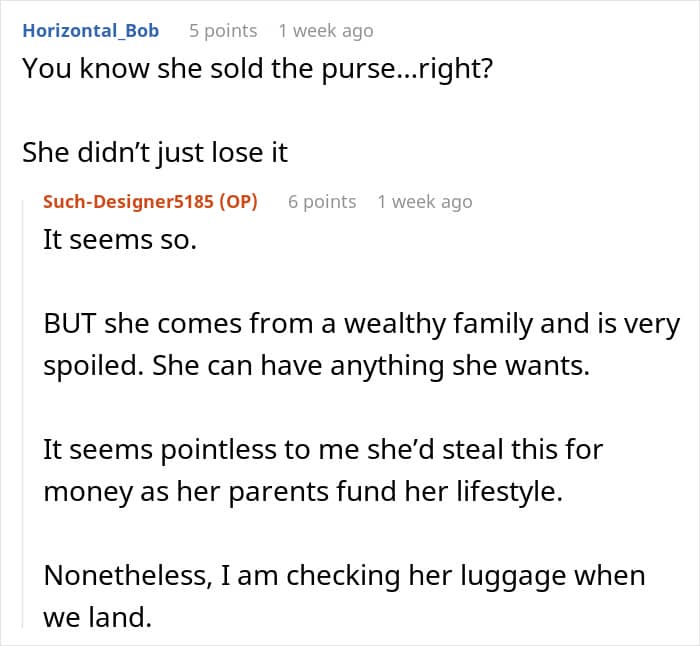This screenshot has height=646, width=700.
Task: Click the '6 points' score
Action: [x=322, y=202]
